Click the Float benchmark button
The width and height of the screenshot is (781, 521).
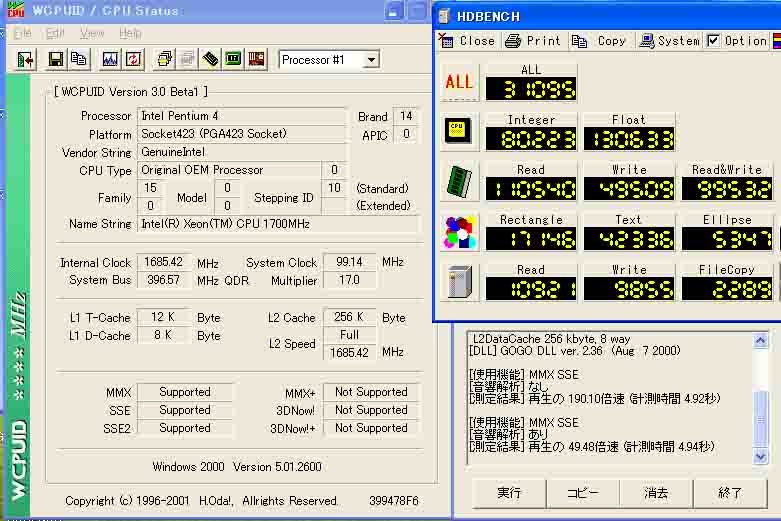click(x=629, y=120)
